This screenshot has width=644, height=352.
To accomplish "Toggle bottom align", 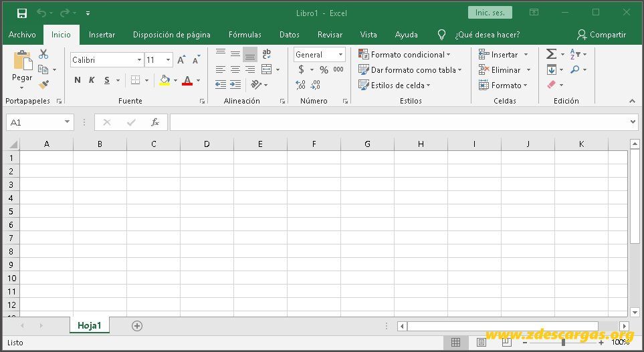I will point(250,55).
